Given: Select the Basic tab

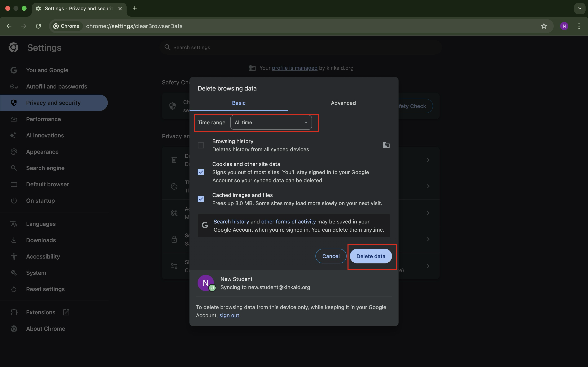Looking at the screenshot, I should pyautogui.click(x=239, y=103).
